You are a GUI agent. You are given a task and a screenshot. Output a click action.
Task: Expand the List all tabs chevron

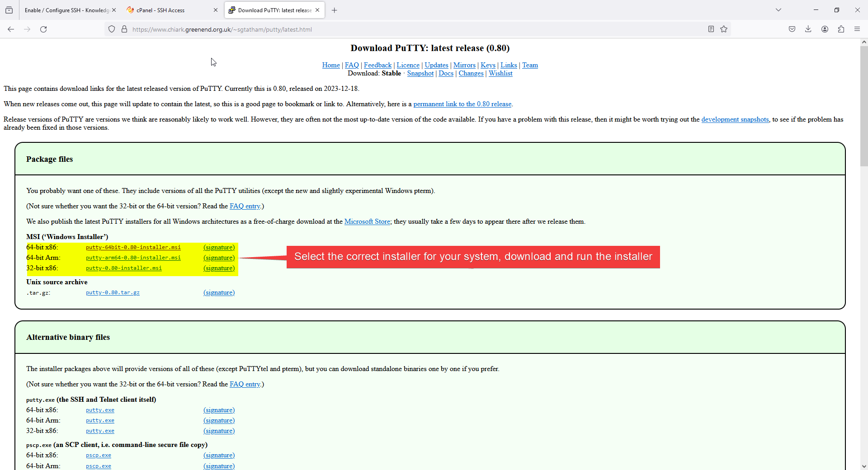coord(778,10)
